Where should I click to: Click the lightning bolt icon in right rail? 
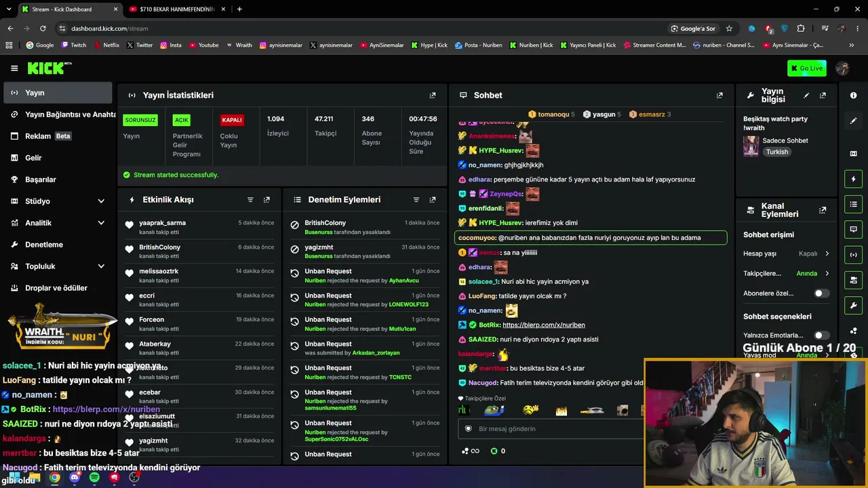[853, 179]
